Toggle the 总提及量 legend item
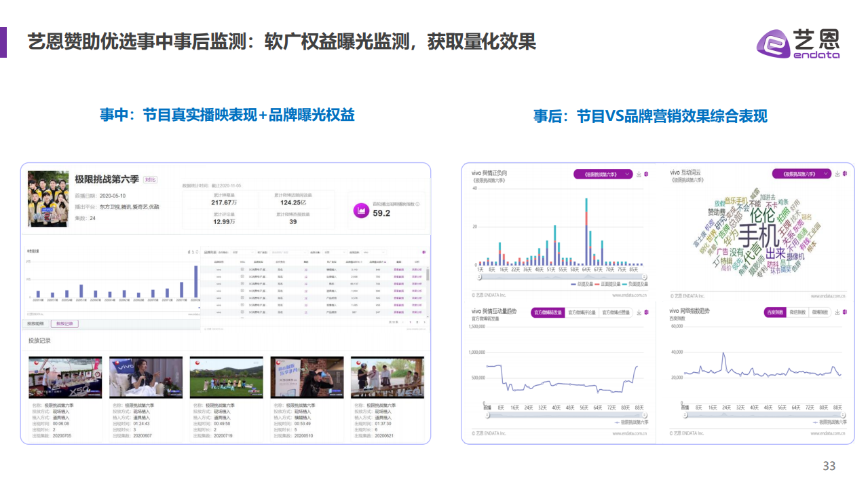This screenshot has width=868, height=489. [x=583, y=285]
